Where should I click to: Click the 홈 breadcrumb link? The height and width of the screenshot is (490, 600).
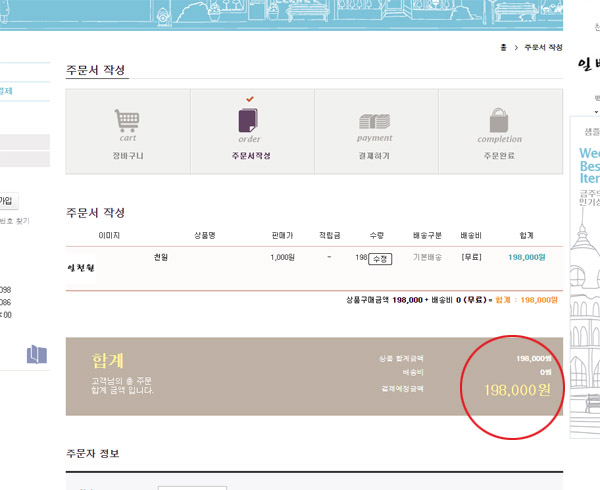pyautogui.click(x=500, y=48)
